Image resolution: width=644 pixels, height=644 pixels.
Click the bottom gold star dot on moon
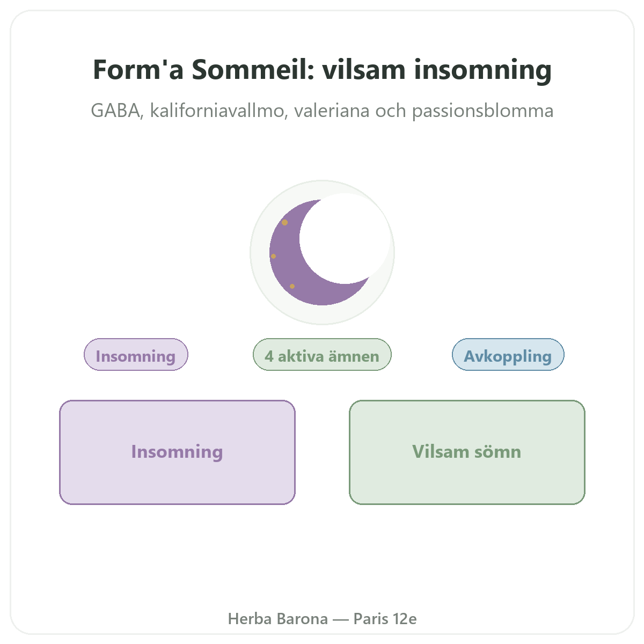(292, 286)
